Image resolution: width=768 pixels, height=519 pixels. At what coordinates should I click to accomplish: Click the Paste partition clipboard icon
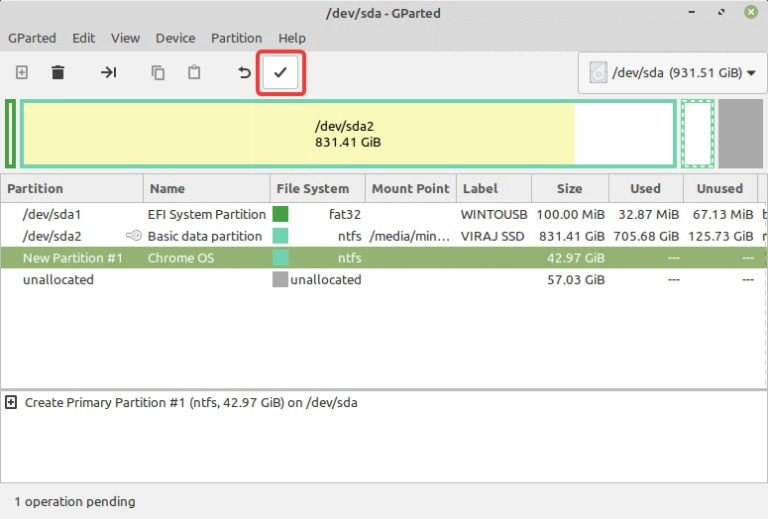[x=194, y=73]
